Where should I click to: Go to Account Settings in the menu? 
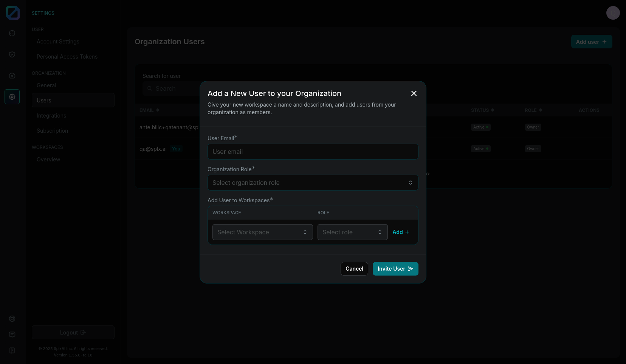click(58, 42)
